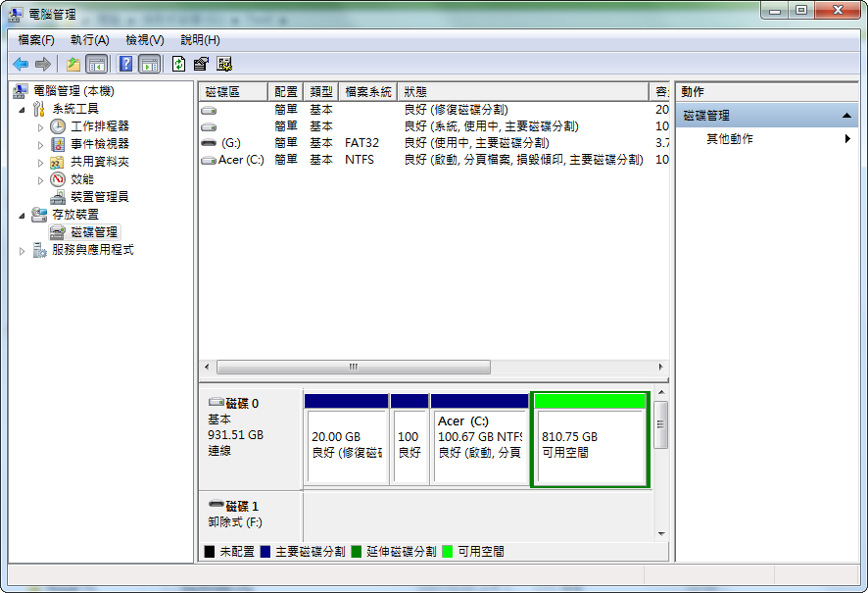Toggle the show/hide console tree icon
The image size is (868, 593).
tap(97, 65)
